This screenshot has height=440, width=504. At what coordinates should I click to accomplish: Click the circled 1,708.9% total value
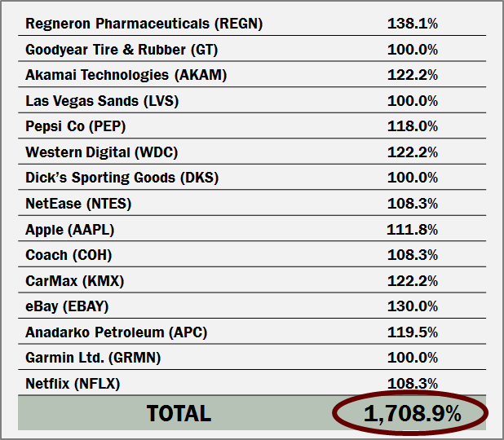point(412,413)
